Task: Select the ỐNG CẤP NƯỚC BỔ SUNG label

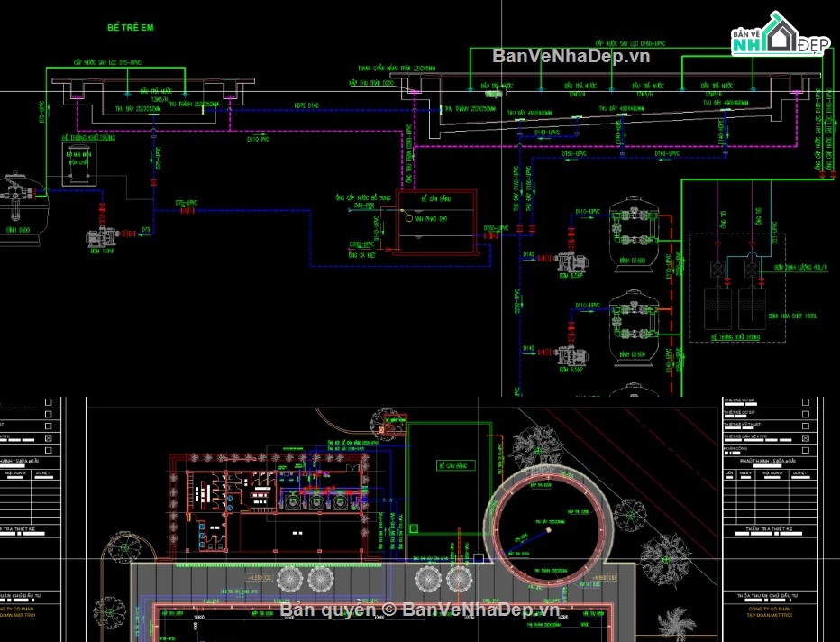Action: coord(363,197)
